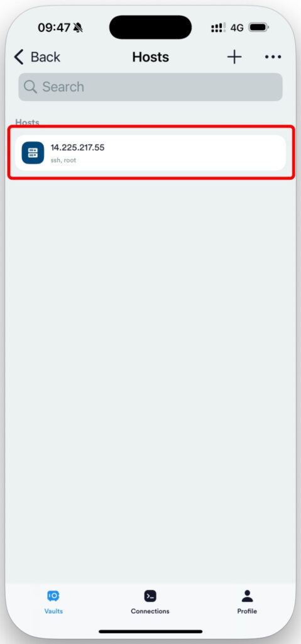This screenshot has width=301, height=644.
Task: Click the battery indicator in status bar
Action: click(x=258, y=28)
